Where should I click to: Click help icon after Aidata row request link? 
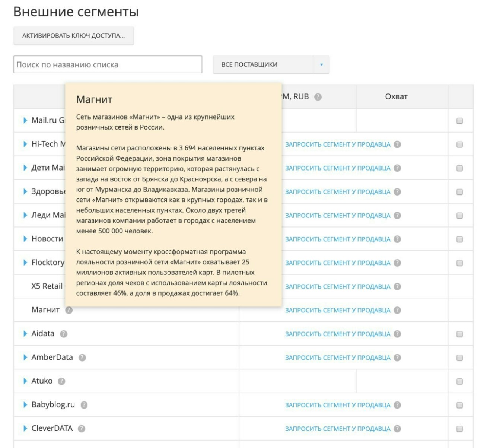click(397, 334)
